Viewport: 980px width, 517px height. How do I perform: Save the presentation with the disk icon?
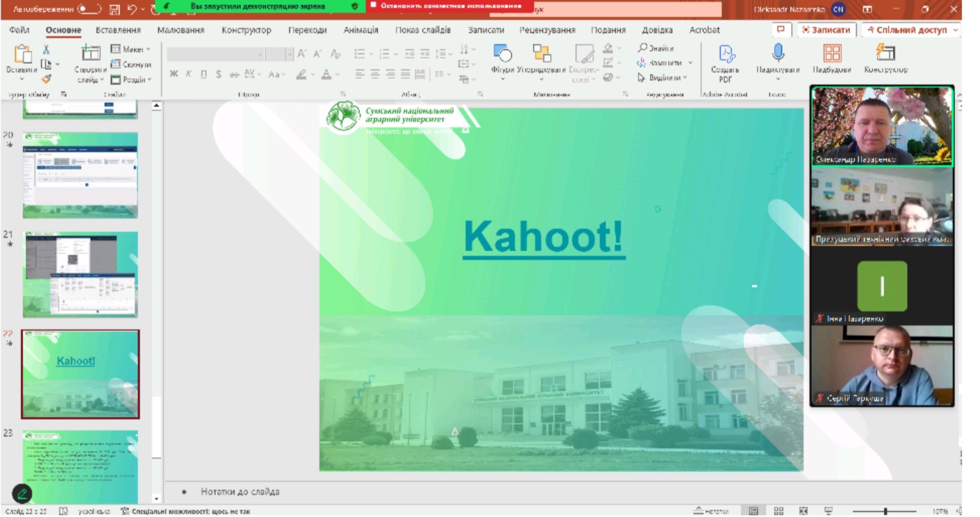pos(115,9)
